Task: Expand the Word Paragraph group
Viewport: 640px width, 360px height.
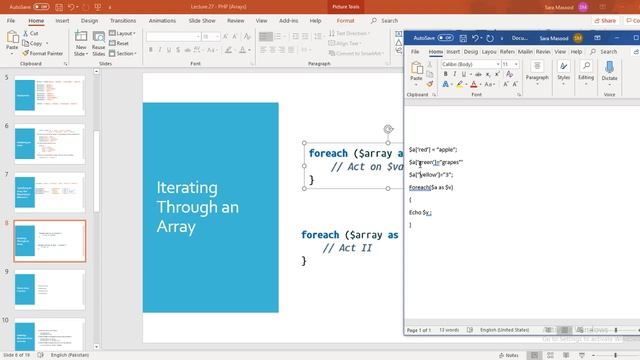Action: click(x=537, y=73)
